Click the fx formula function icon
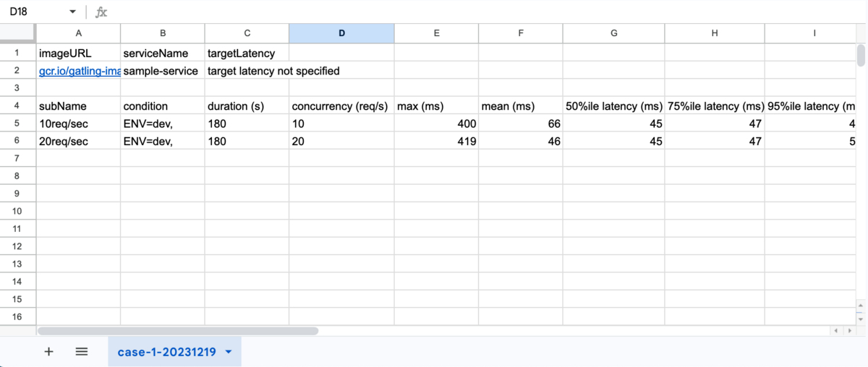 pos(102,12)
